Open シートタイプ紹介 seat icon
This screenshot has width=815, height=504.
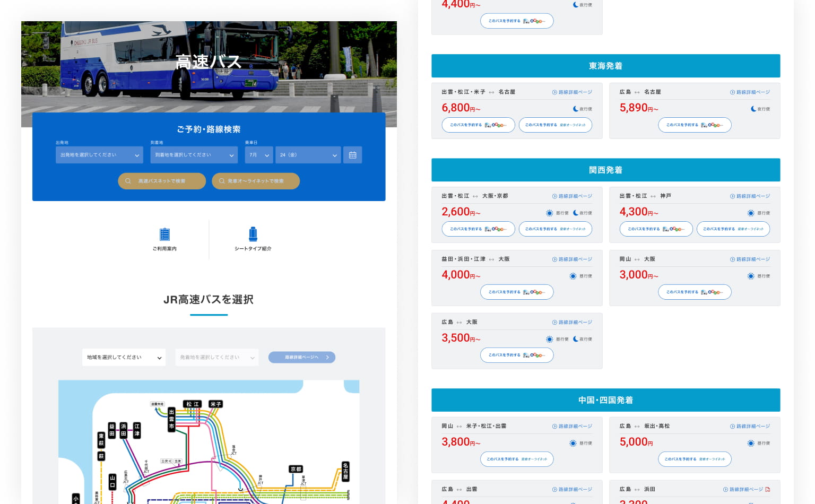(x=253, y=234)
